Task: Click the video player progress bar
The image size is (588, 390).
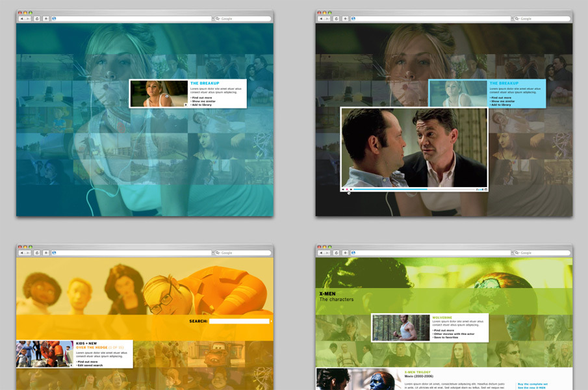Action: (414, 189)
